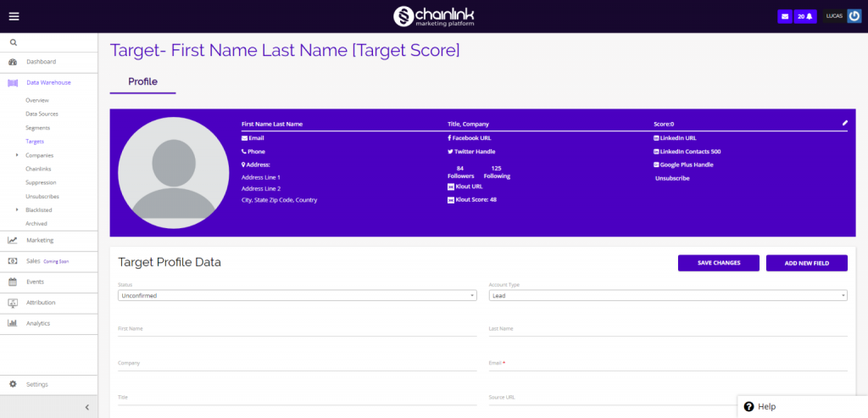Click the 84 Followers count

pyautogui.click(x=460, y=172)
